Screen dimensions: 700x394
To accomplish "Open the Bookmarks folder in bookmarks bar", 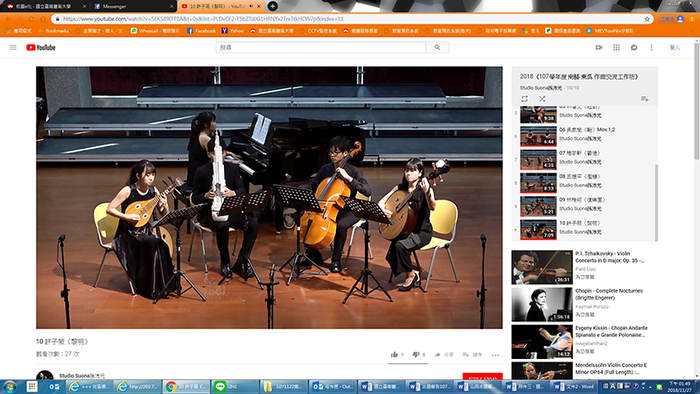I will 54,31.
